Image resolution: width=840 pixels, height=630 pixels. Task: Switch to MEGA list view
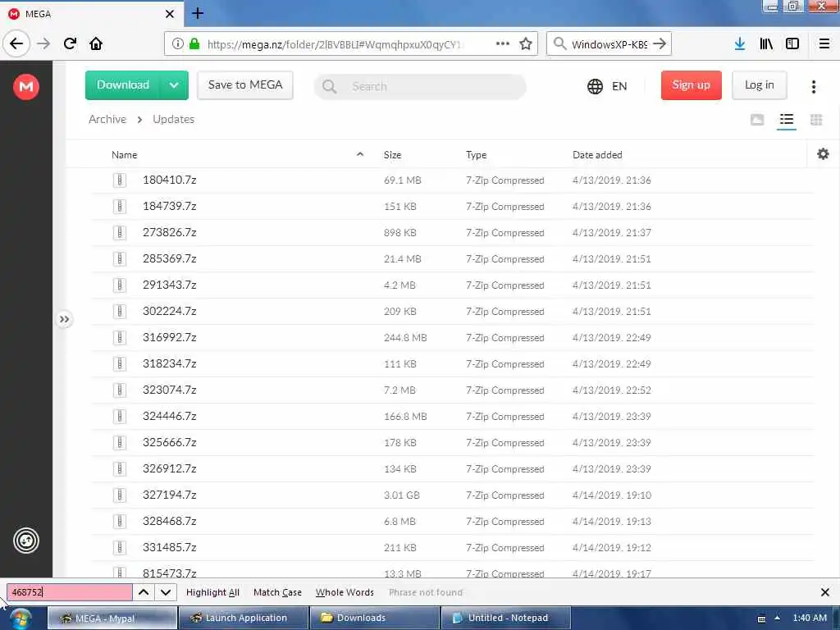click(787, 120)
